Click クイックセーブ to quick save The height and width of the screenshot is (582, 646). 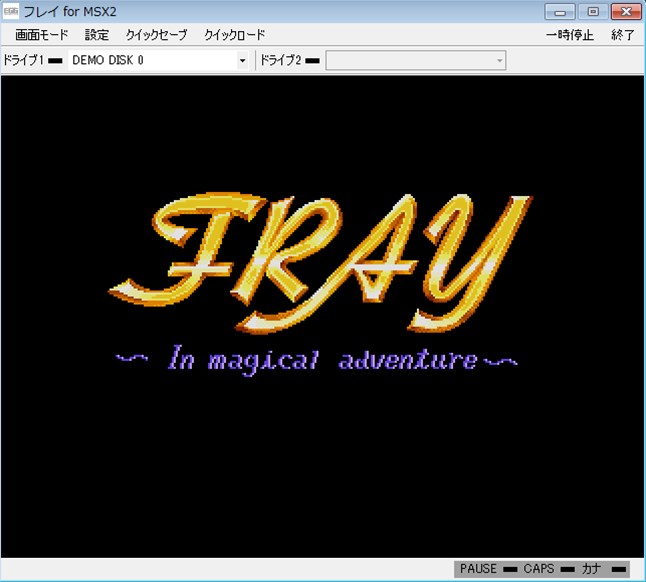pos(156,35)
